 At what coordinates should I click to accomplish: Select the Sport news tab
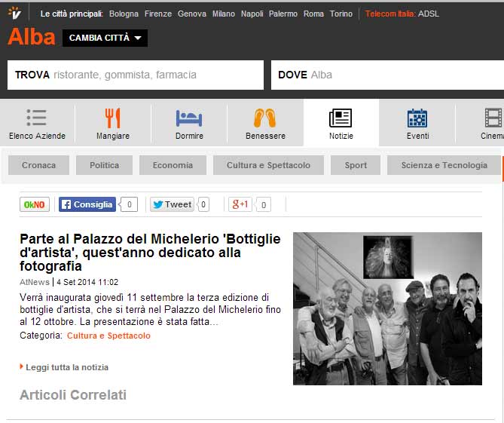coord(356,165)
